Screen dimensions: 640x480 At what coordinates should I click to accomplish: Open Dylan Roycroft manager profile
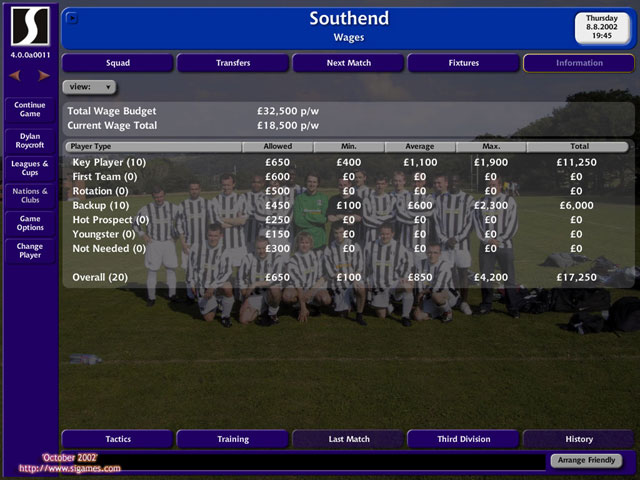tap(29, 140)
